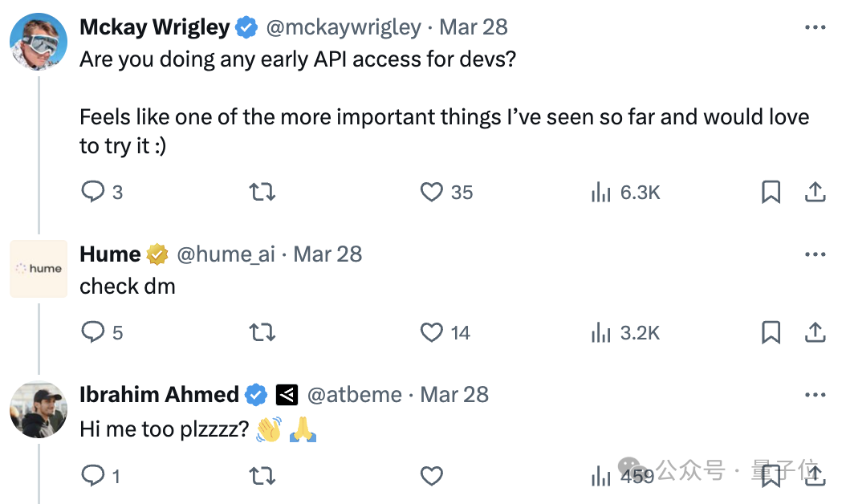Open the @mckaywrigley profile handle

(x=344, y=27)
